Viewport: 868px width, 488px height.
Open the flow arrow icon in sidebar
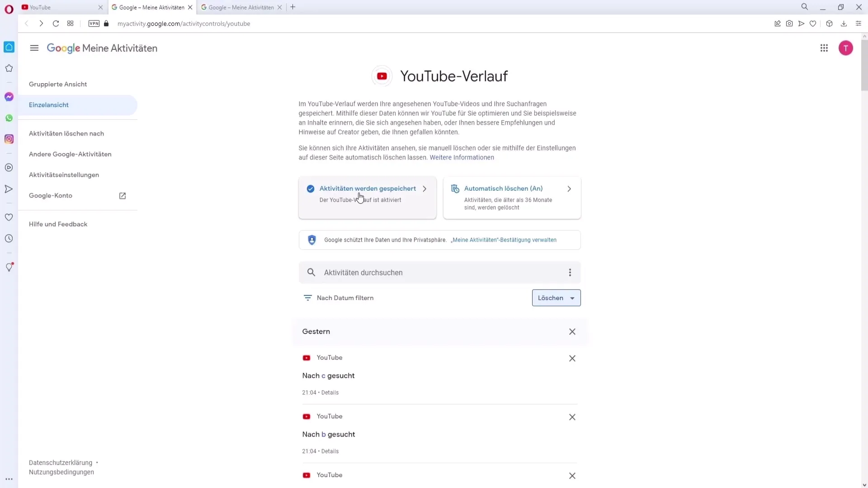click(x=9, y=189)
